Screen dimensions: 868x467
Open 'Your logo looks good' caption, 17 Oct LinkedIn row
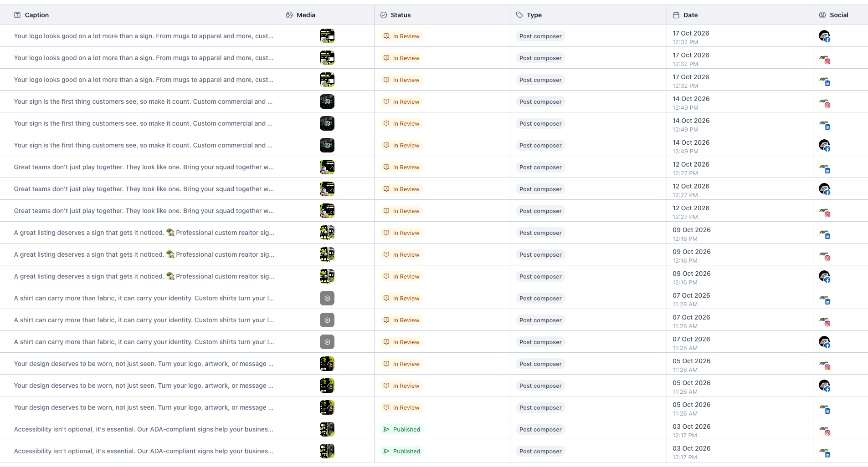(144, 80)
